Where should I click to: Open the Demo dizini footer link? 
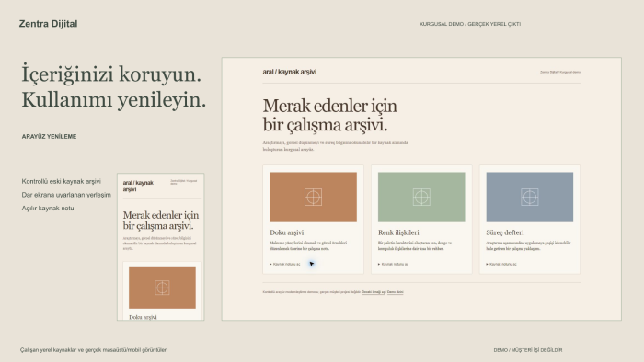pyautogui.click(x=395, y=292)
